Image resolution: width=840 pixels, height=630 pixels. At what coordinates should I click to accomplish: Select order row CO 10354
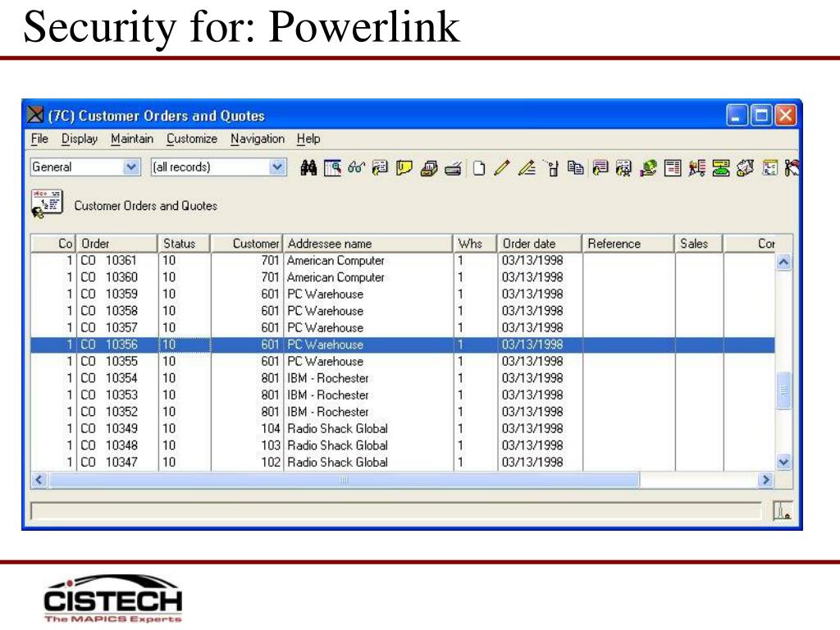coord(402,377)
